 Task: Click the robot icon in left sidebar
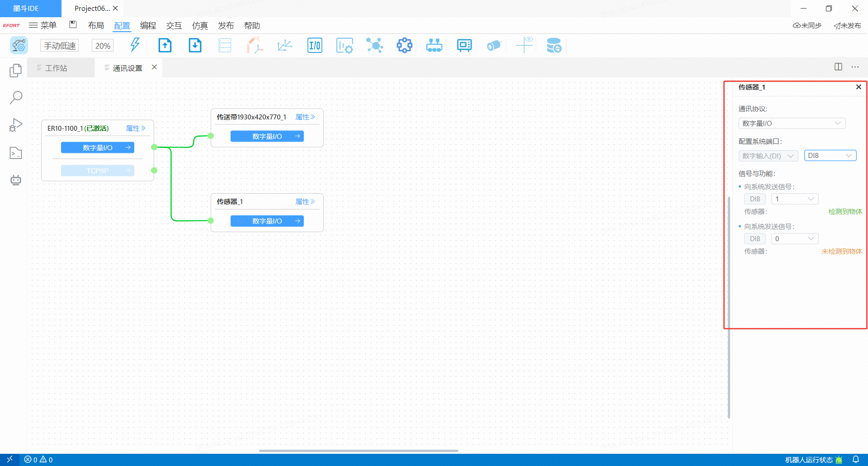pos(16,180)
